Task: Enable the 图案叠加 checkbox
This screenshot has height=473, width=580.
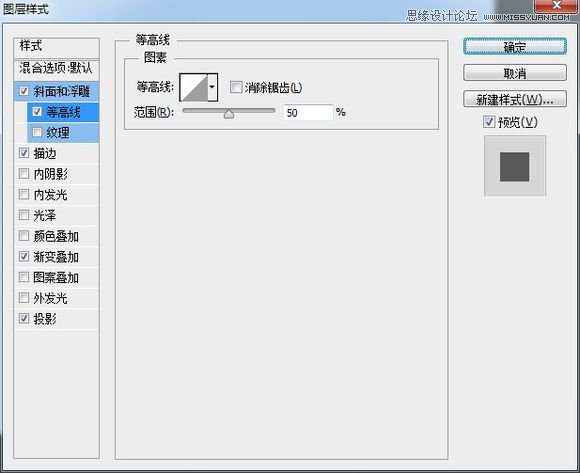Action: coord(24,277)
